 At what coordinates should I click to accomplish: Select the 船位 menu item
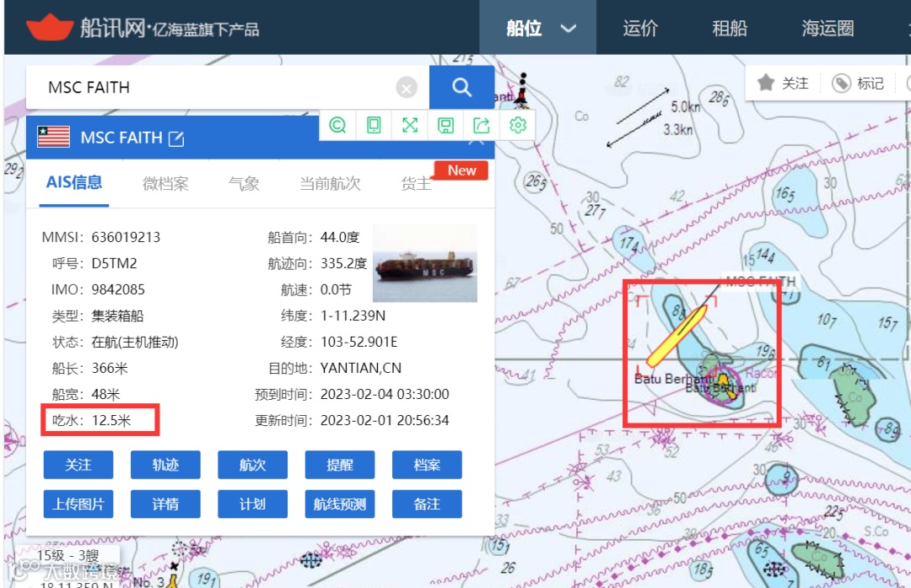point(524,28)
